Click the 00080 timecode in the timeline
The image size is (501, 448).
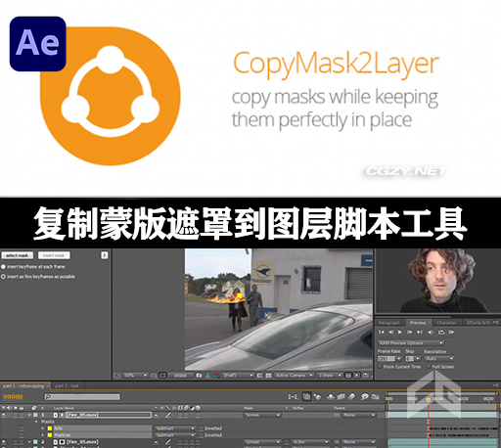coord(13,397)
